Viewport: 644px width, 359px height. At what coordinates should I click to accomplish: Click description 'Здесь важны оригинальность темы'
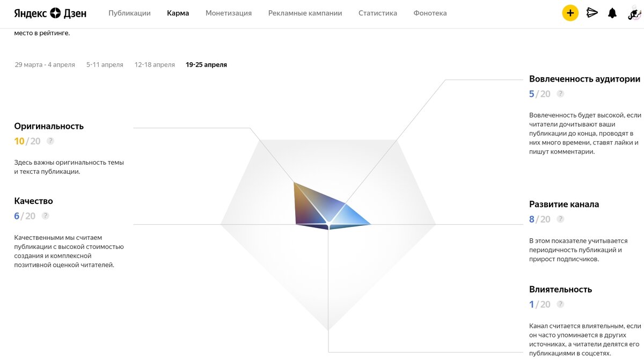[x=69, y=167]
